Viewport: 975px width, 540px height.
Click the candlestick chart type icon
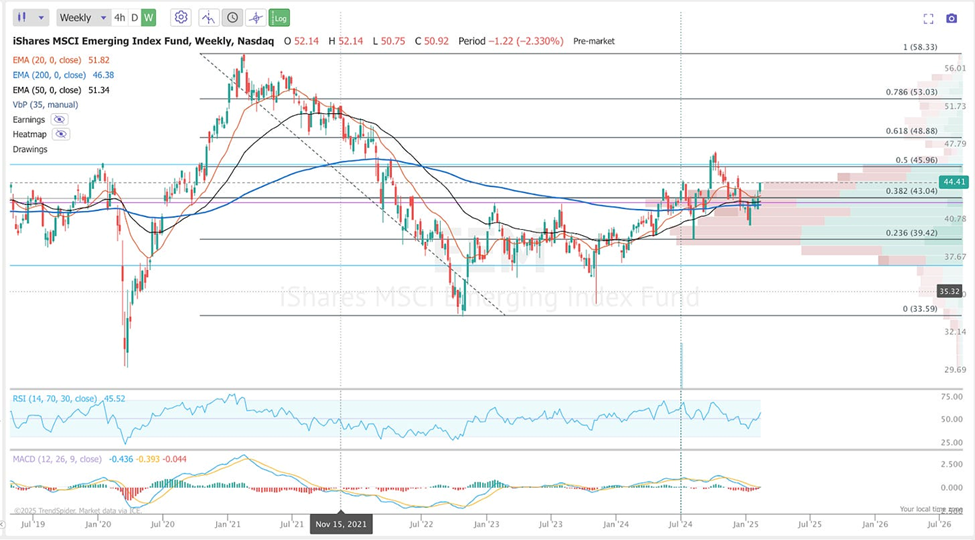click(x=22, y=17)
